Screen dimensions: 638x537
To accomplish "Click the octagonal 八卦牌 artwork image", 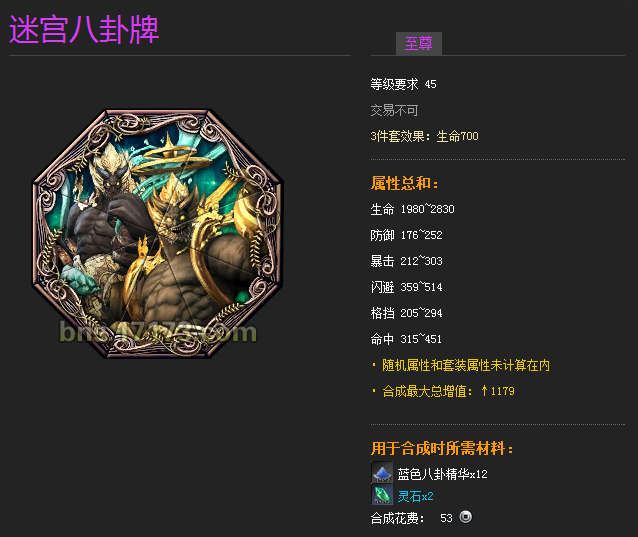I will coord(158,234).
